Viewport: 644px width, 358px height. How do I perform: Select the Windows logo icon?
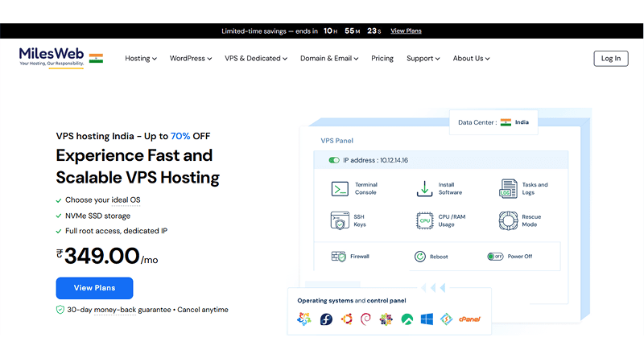tap(427, 319)
